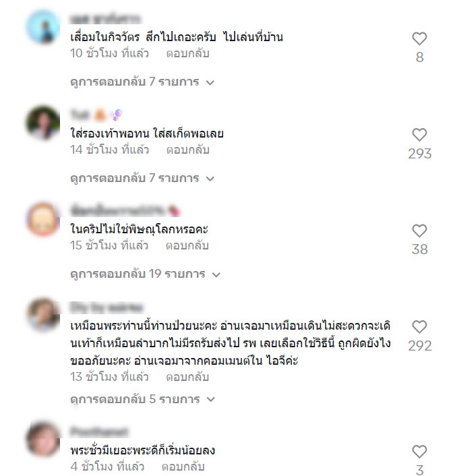Open the cartoon face avatar of third commenter
The height and width of the screenshot is (476, 457).
click(43, 219)
